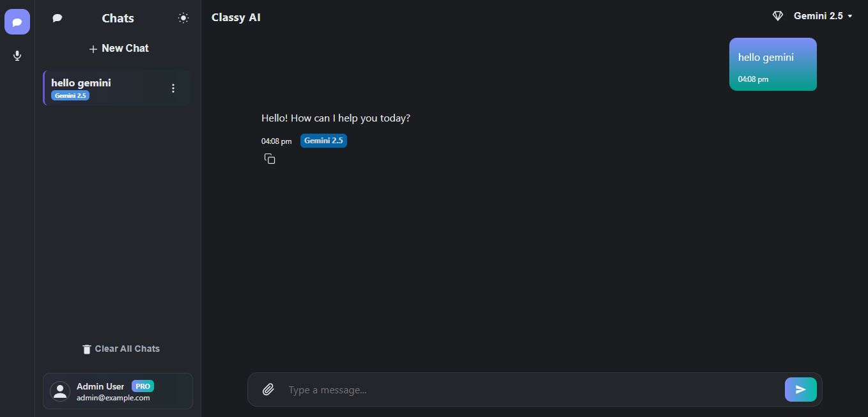Click the Gemini 2.5 badge under response

(x=323, y=141)
